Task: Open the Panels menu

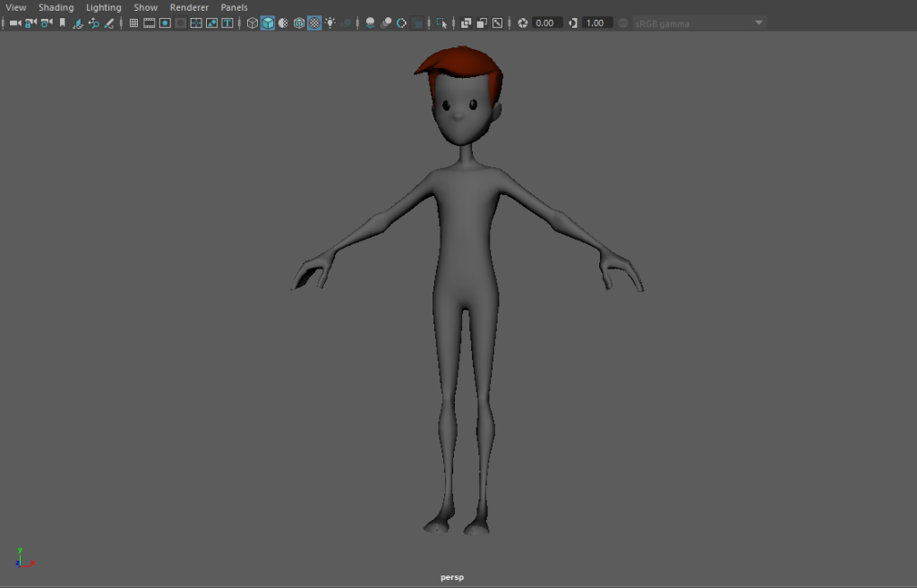Action: point(234,7)
